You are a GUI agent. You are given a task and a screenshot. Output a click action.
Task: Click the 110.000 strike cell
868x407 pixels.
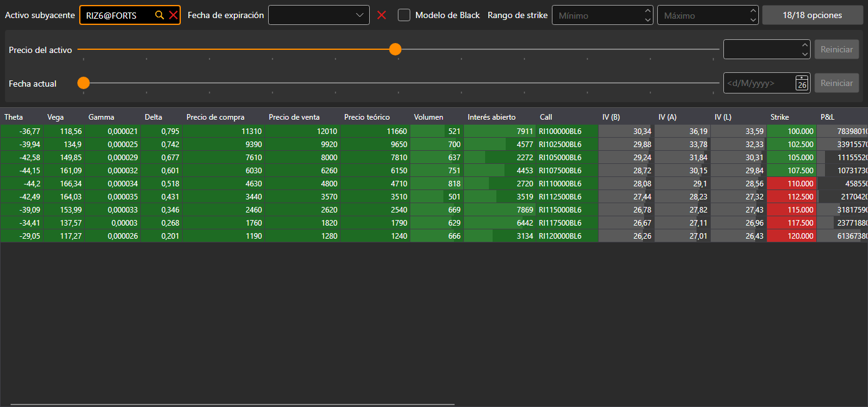click(x=791, y=183)
